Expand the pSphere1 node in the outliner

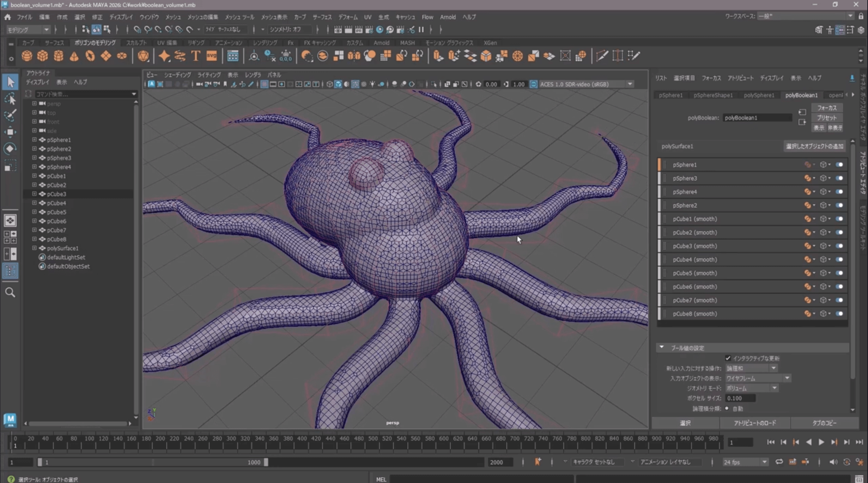(x=34, y=139)
